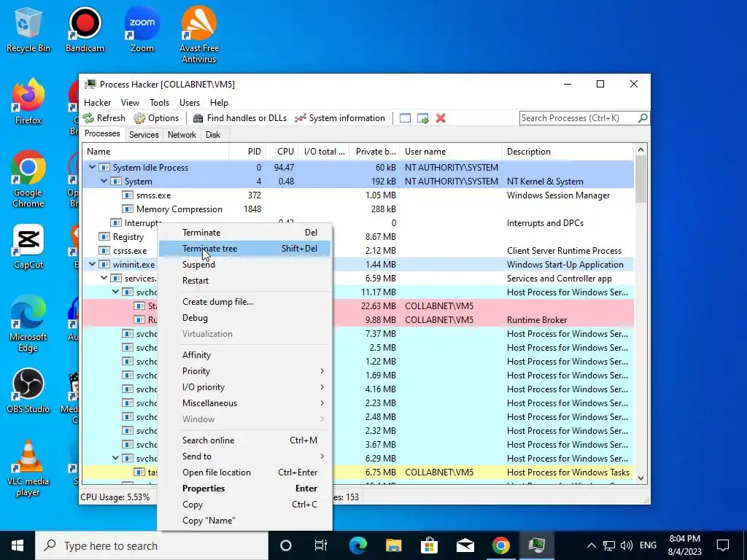Collapse the System Idle Process tree node
The image size is (747, 560).
pyautogui.click(x=93, y=168)
